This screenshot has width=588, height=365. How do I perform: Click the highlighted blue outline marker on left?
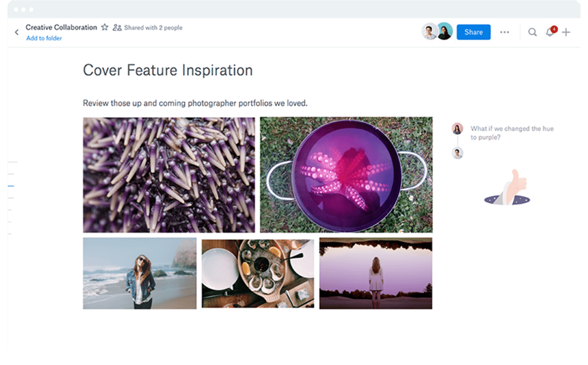[x=10, y=186]
